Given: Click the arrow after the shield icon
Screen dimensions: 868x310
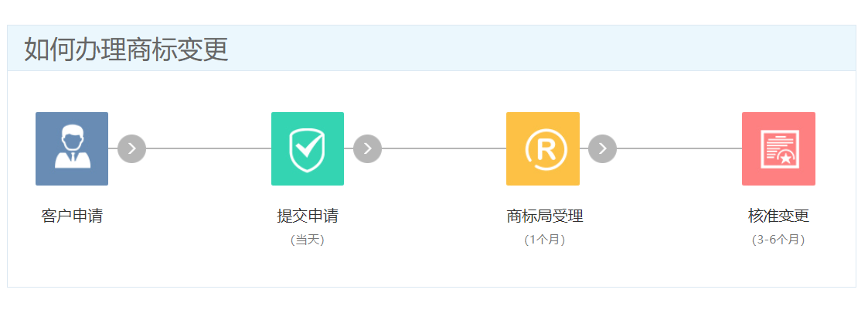Looking at the screenshot, I should click(368, 148).
